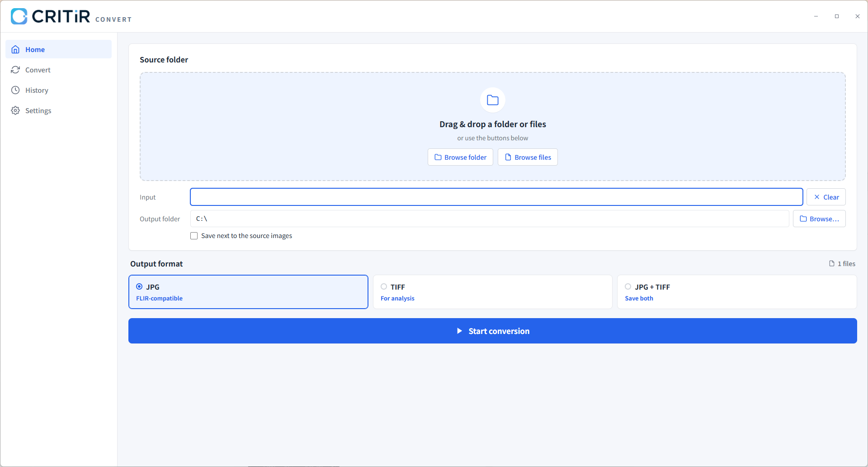Click the Output format heading
The height and width of the screenshot is (467, 868).
[x=156, y=264]
